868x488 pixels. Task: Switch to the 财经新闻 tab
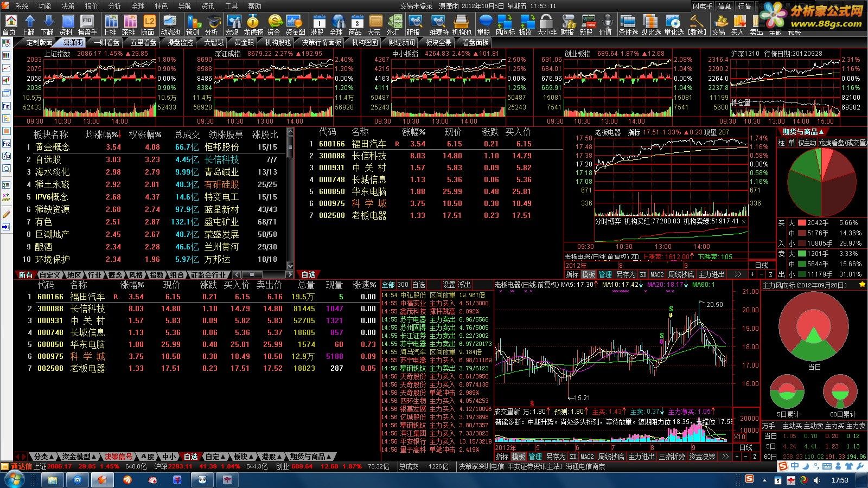pyautogui.click(x=401, y=42)
